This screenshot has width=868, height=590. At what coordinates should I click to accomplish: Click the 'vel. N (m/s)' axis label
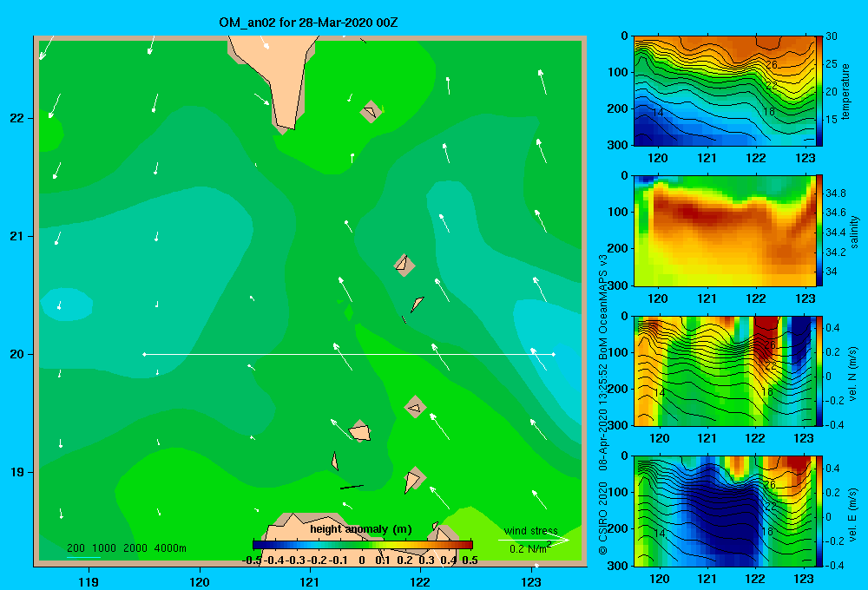pyautogui.click(x=853, y=374)
